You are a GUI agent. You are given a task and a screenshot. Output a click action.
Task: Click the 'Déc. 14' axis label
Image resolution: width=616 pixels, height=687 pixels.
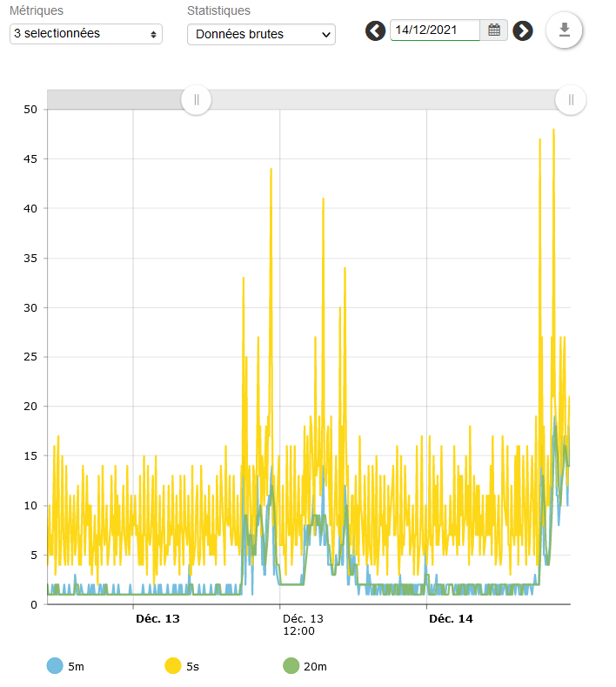451,619
